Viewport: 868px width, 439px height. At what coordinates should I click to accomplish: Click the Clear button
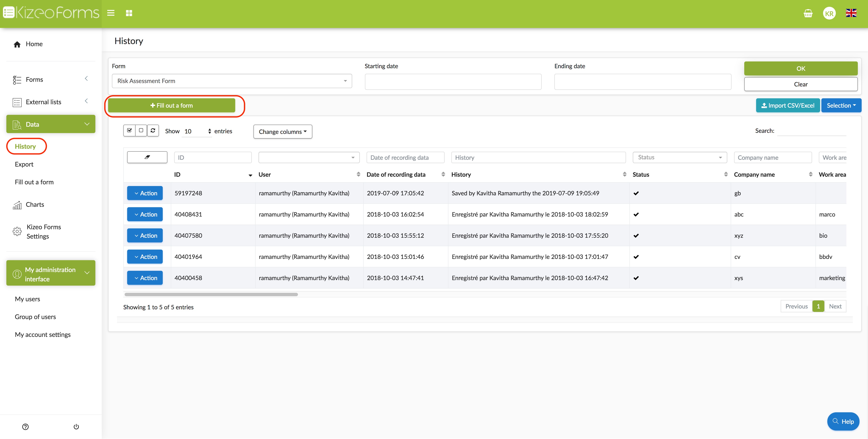(x=801, y=85)
